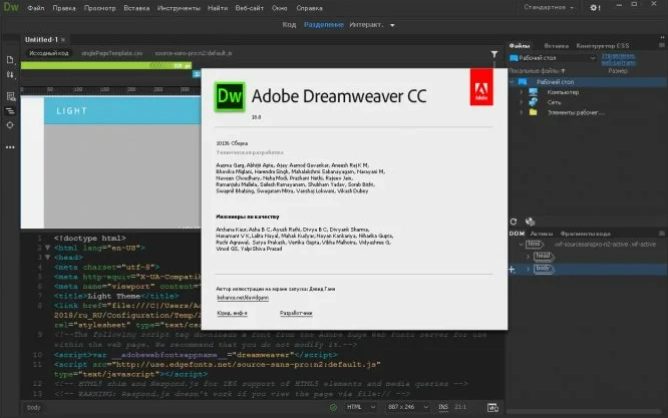The image size is (668, 418).
Task: Click the Live View options icon
Action: [9, 96]
